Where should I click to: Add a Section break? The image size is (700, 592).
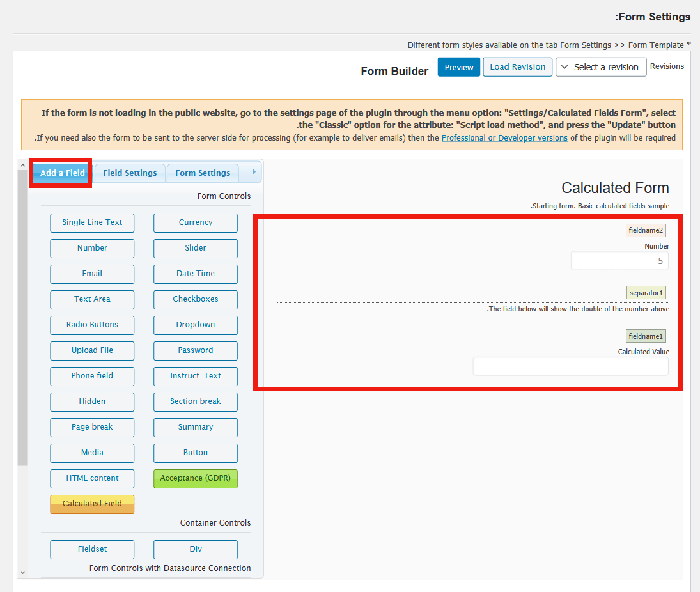pos(196,401)
